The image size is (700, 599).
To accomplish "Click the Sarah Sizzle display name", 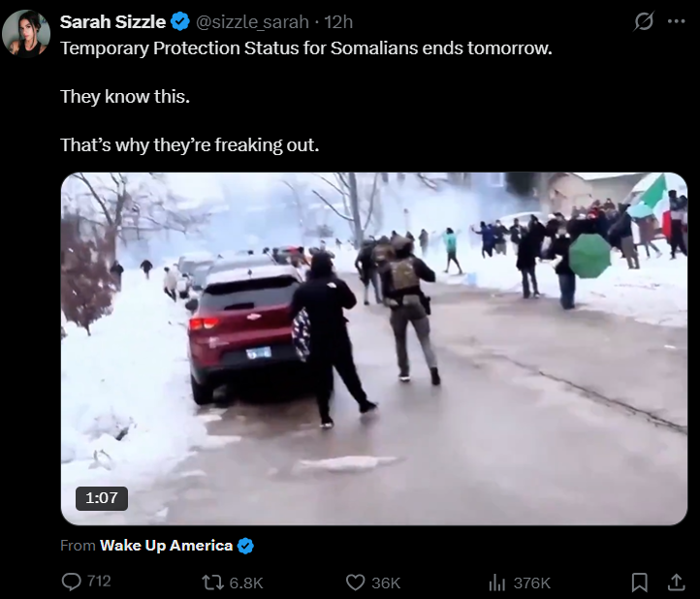I will (112, 22).
